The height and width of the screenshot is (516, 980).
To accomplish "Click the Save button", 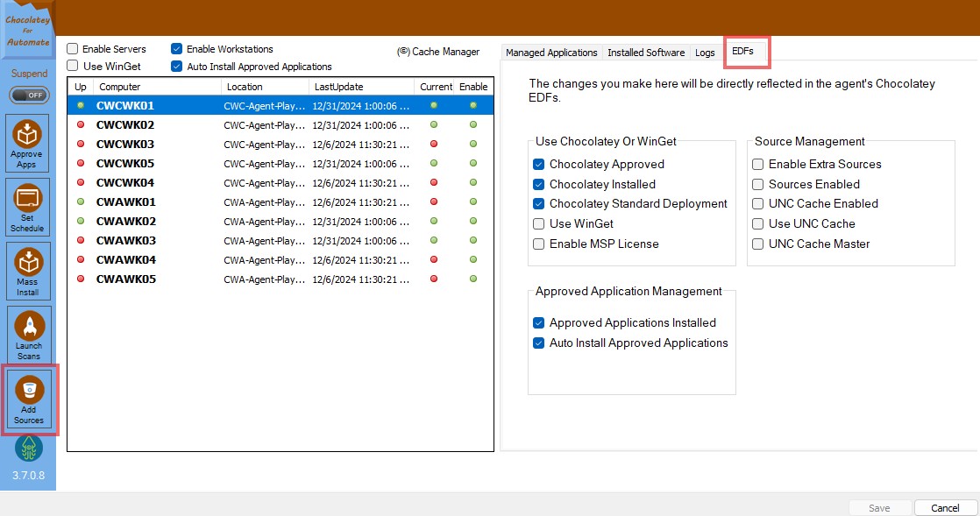I will click(879, 508).
